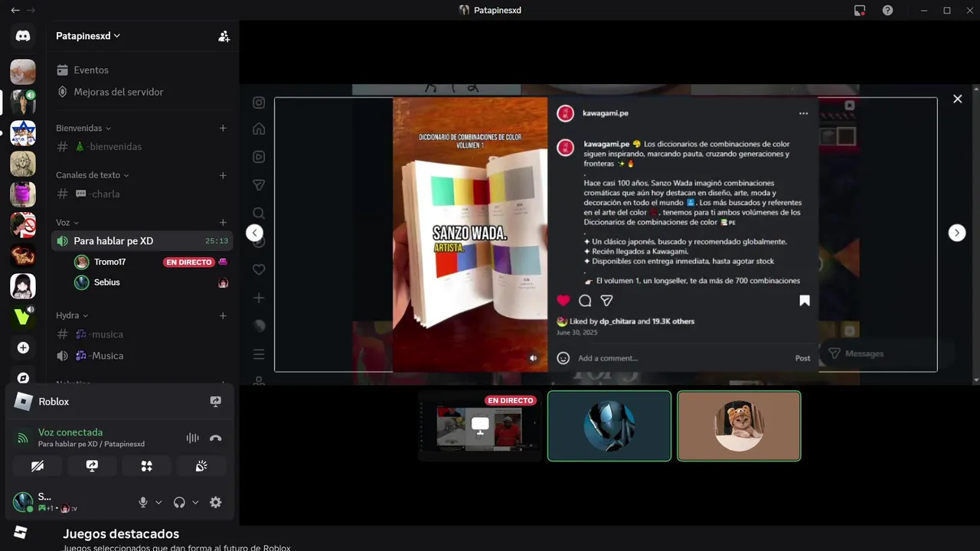
Task: Open user settings gear
Action: [x=216, y=503]
